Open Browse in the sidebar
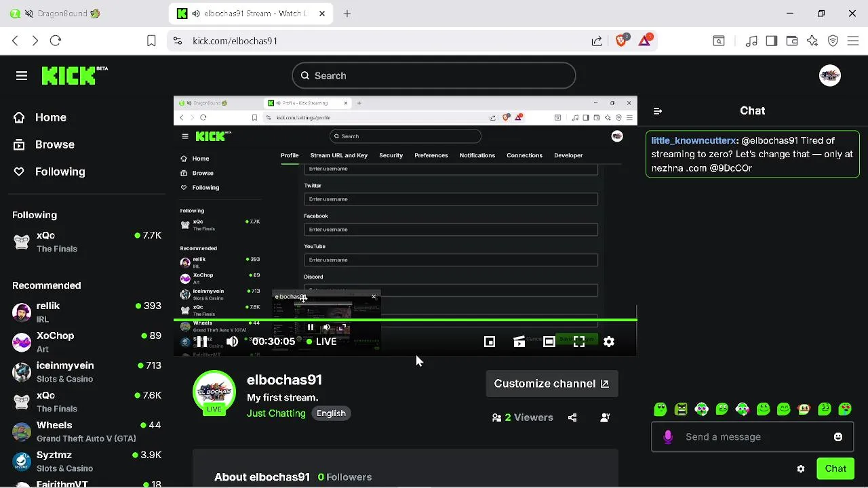This screenshot has width=868, height=488. [x=45, y=144]
